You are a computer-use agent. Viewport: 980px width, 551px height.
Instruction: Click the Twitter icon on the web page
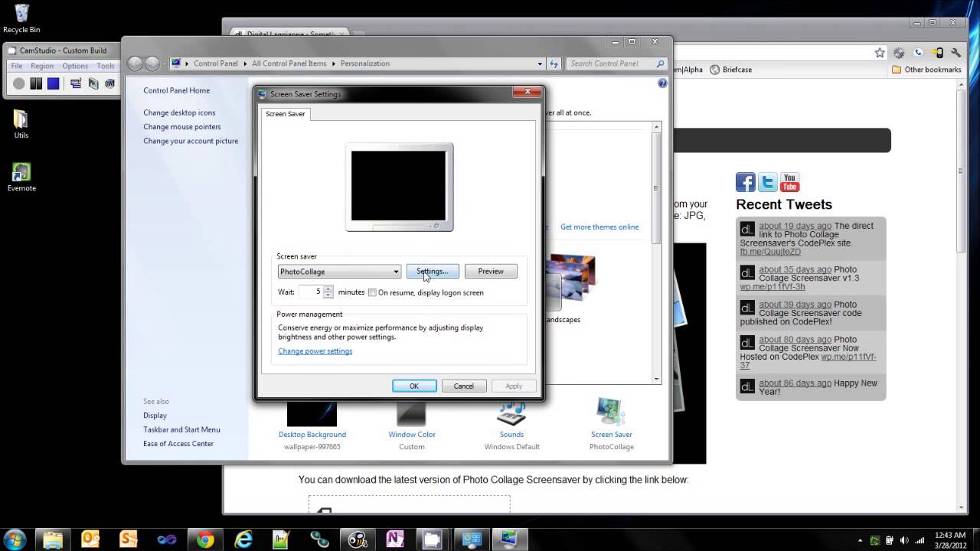coord(768,182)
